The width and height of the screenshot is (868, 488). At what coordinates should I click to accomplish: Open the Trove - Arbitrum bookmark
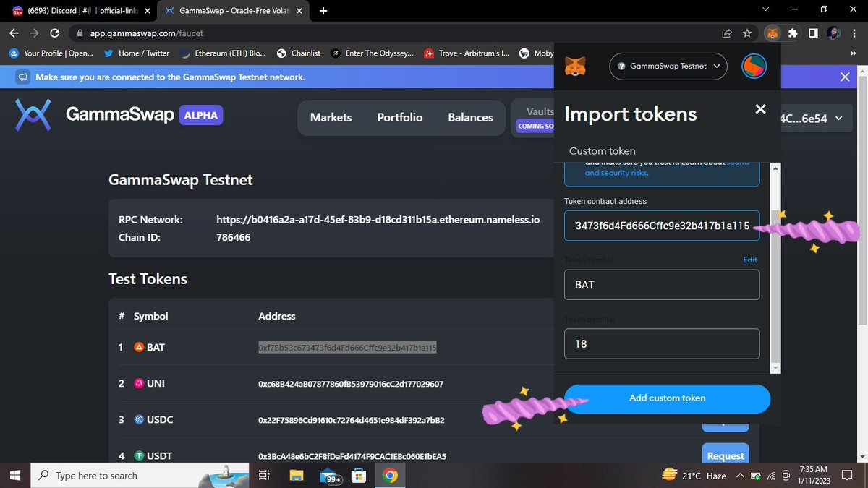pyautogui.click(x=467, y=53)
